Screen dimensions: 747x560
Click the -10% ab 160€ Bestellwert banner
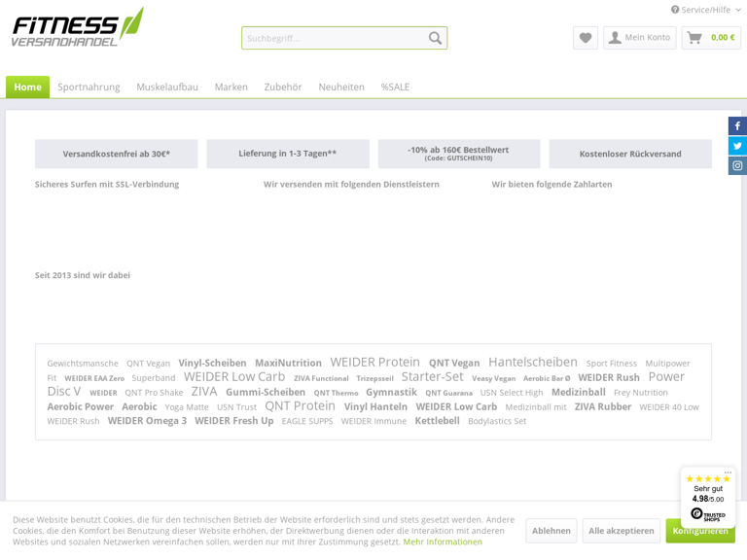click(x=459, y=154)
